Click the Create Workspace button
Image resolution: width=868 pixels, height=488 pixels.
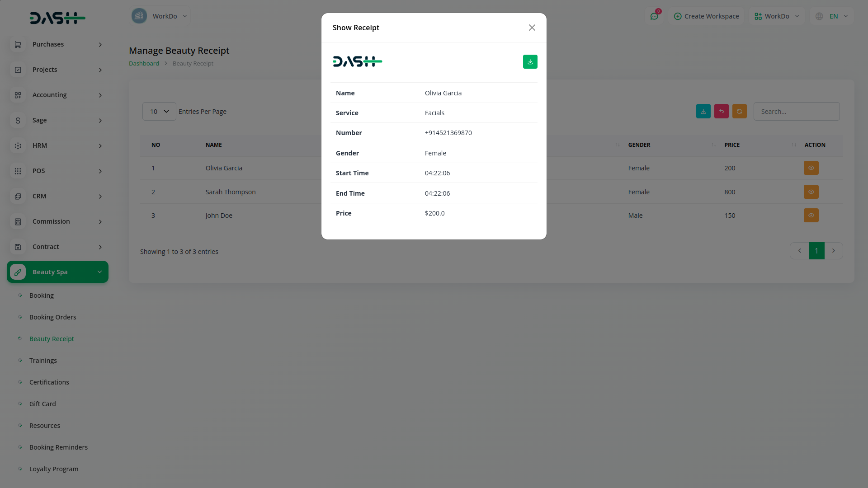pos(706,16)
